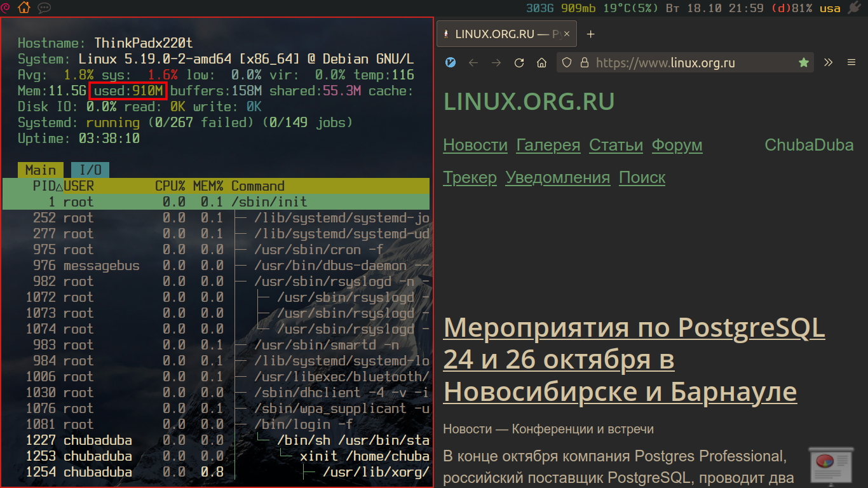Expand the toolbar overflow chevron menu
The width and height of the screenshot is (868, 488).
click(x=828, y=62)
